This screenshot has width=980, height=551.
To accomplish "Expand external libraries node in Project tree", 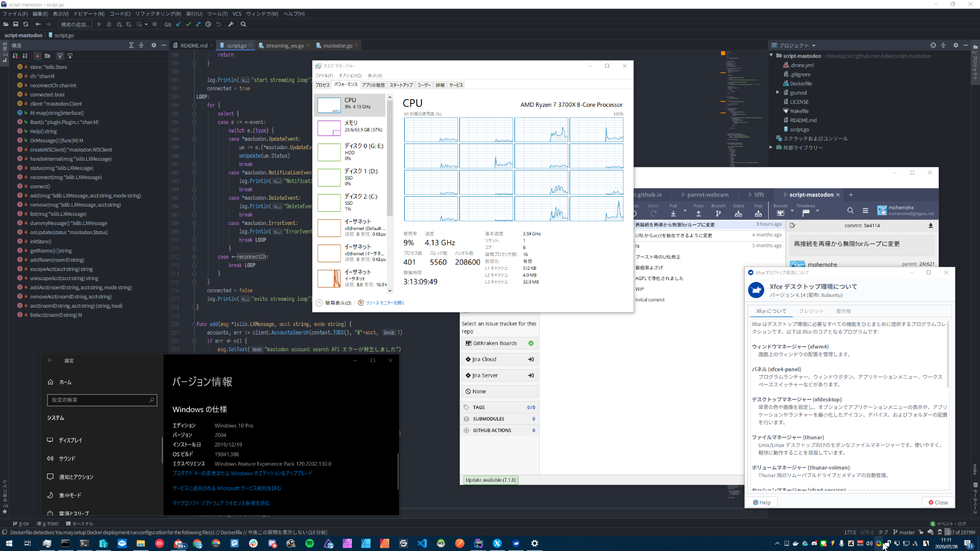I will point(771,148).
